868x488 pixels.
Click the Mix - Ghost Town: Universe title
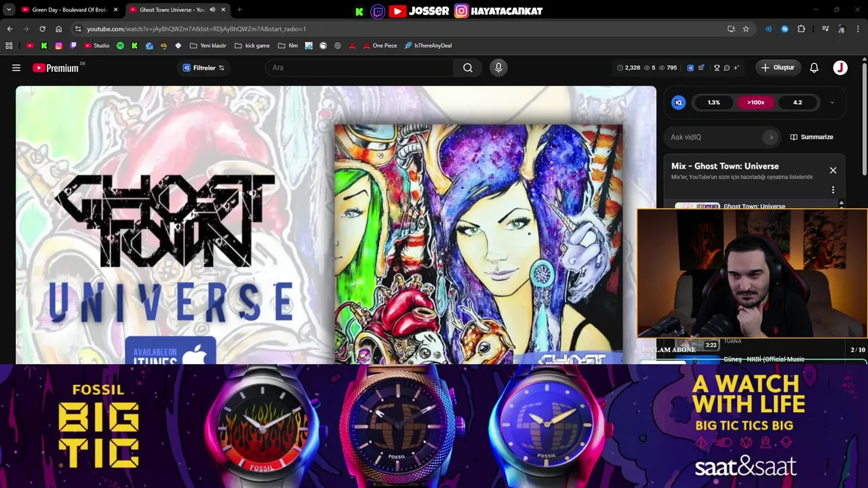725,166
